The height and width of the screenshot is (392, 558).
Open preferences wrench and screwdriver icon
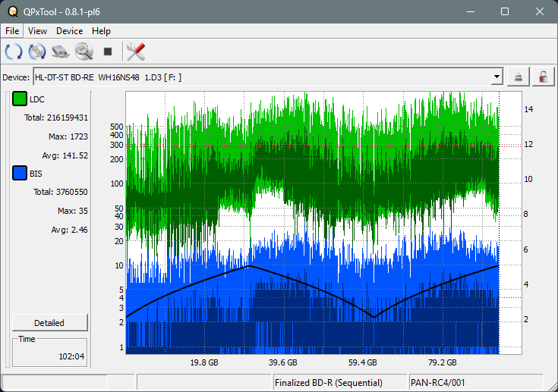point(136,52)
